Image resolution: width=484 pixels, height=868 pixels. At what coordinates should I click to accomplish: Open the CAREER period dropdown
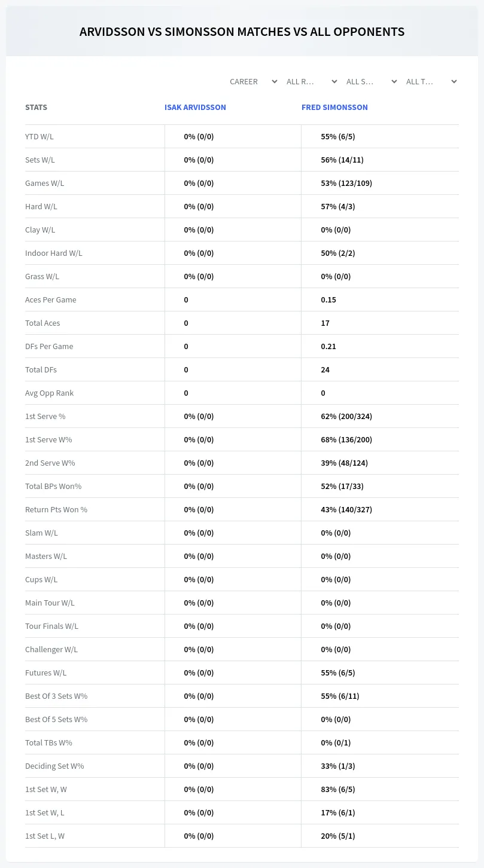253,81
